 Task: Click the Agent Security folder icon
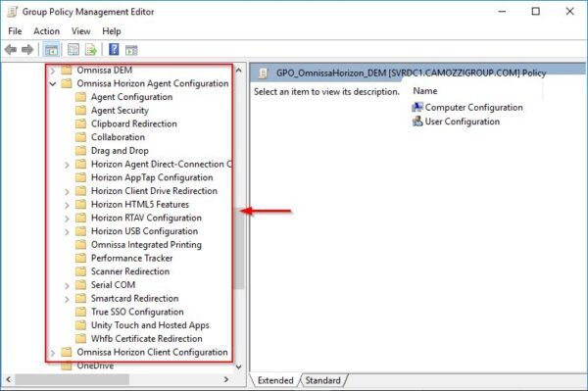click(80, 110)
